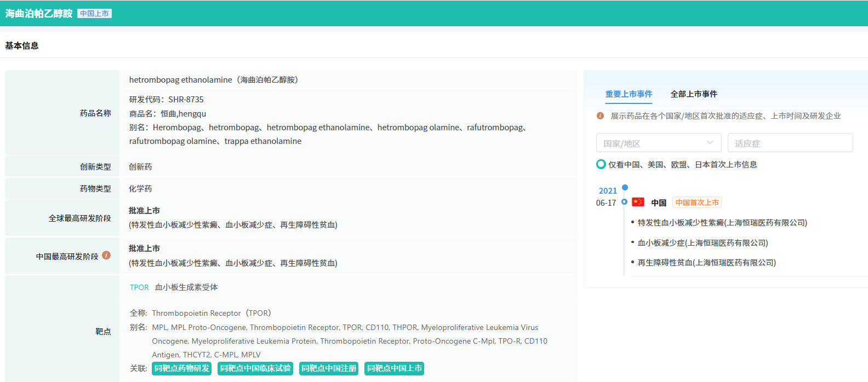Screen dimensions: 868x382
Task: Click the orange info icon above country filter
Action: click(600, 115)
